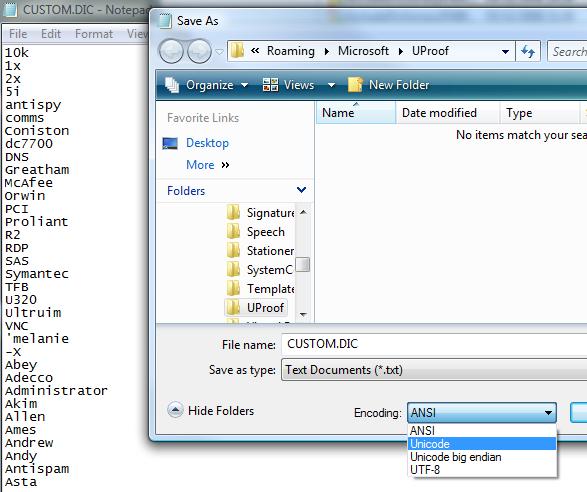The height and width of the screenshot is (492, 587).
Task: Choose Unicode big endian encoding option
Action: (x=482, y=457)
